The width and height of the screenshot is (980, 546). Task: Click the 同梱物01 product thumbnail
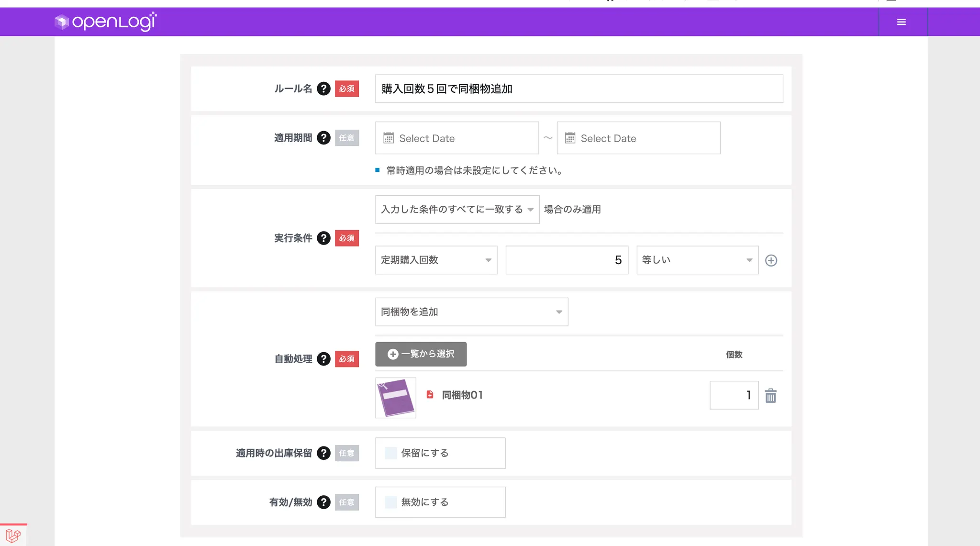396,398
